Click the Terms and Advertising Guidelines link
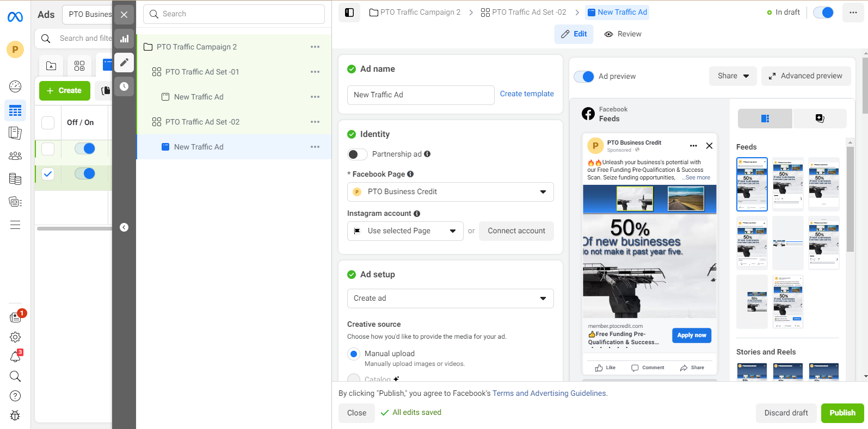The height and width of the screenshot is (429, 868). (x=549, y=394)
